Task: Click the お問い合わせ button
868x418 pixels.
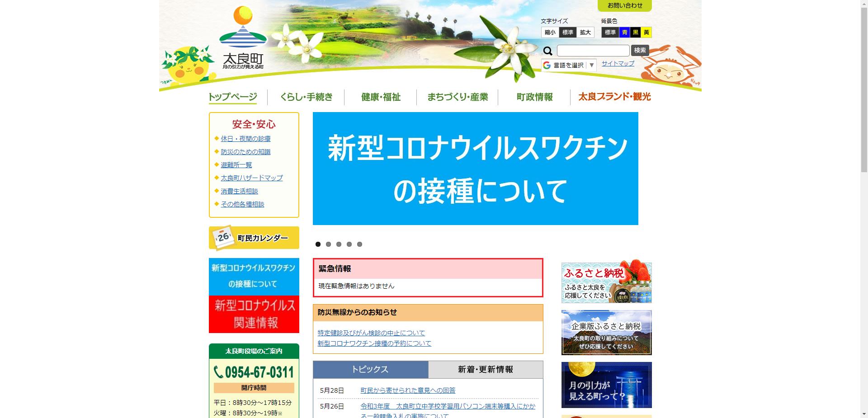Action: (625, 5)
